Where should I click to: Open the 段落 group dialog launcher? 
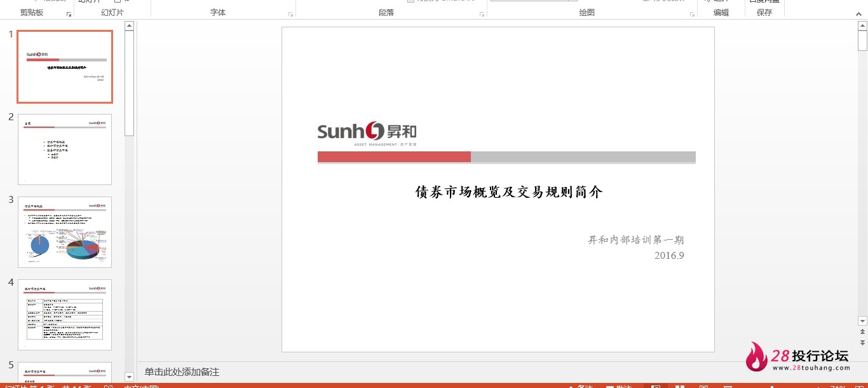482,14
